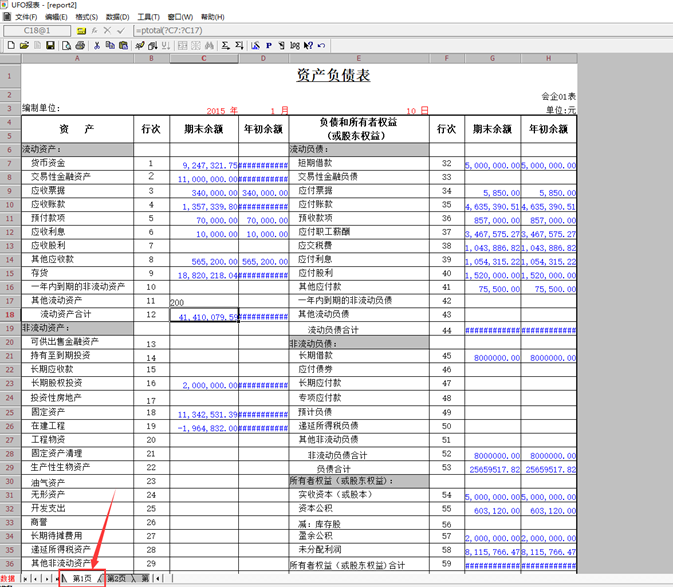Click the cell containing 200

(204, 301)
